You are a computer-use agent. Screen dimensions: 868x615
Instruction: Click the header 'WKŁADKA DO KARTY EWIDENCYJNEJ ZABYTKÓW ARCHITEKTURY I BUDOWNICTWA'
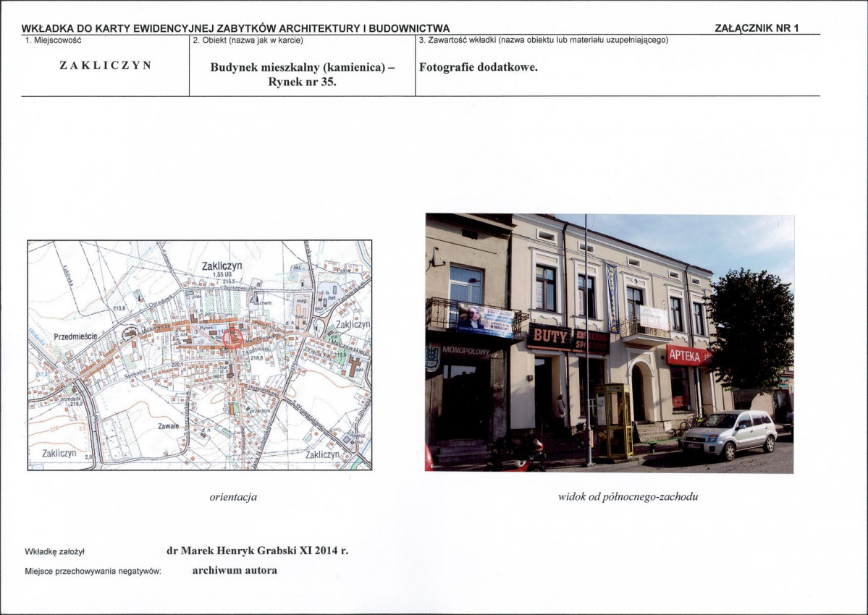coord(235,28)
